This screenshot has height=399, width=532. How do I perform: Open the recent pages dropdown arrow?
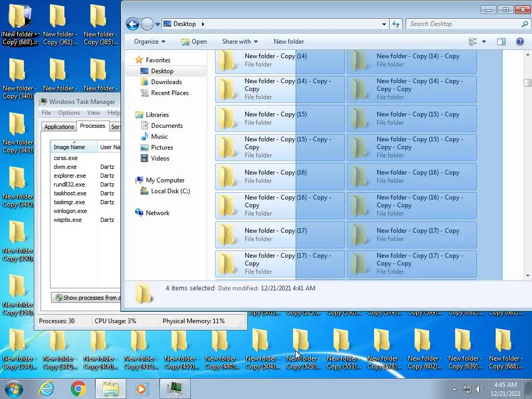click(x=157, y=24)
